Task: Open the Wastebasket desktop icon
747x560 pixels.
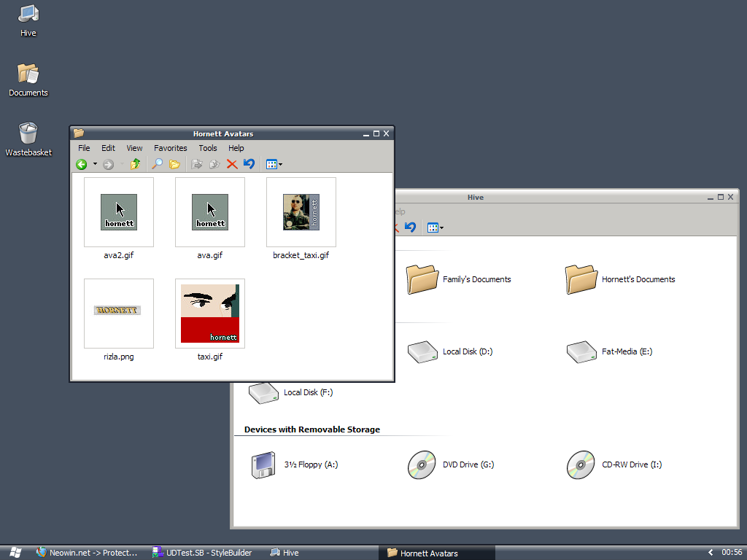Action: pos(28,135)
